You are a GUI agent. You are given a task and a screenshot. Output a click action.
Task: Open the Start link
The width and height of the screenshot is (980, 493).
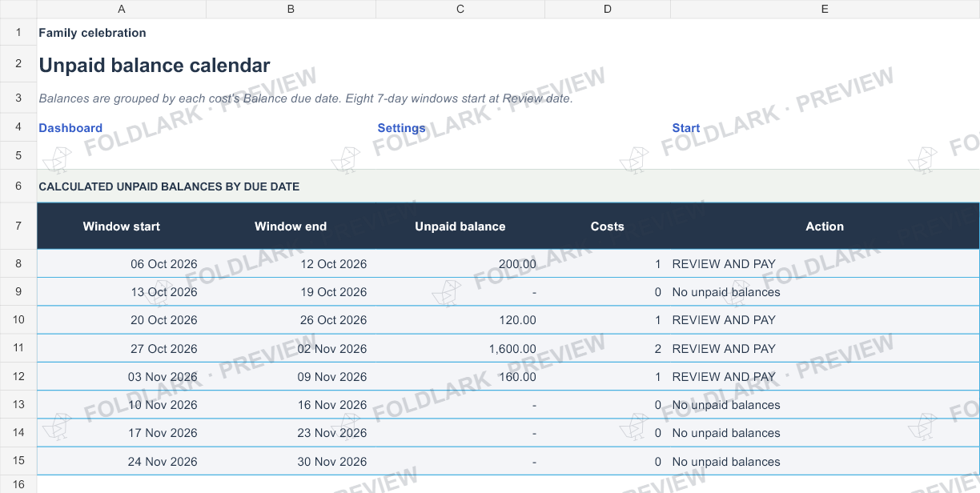coord(686,128)
